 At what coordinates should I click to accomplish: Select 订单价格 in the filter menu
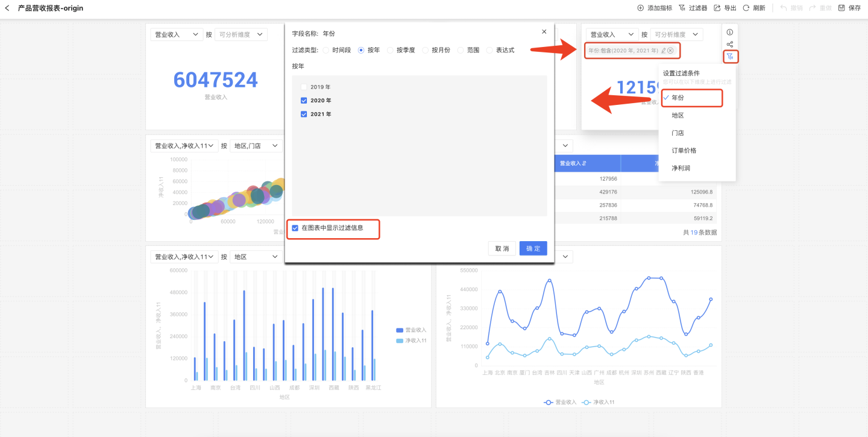(684, 151)
